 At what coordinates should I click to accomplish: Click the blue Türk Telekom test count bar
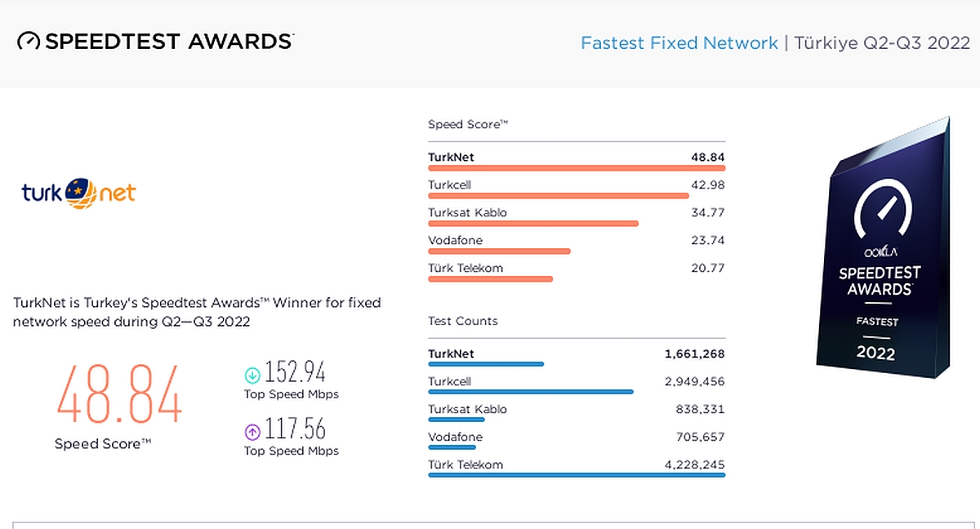click(x=577, y=475)
